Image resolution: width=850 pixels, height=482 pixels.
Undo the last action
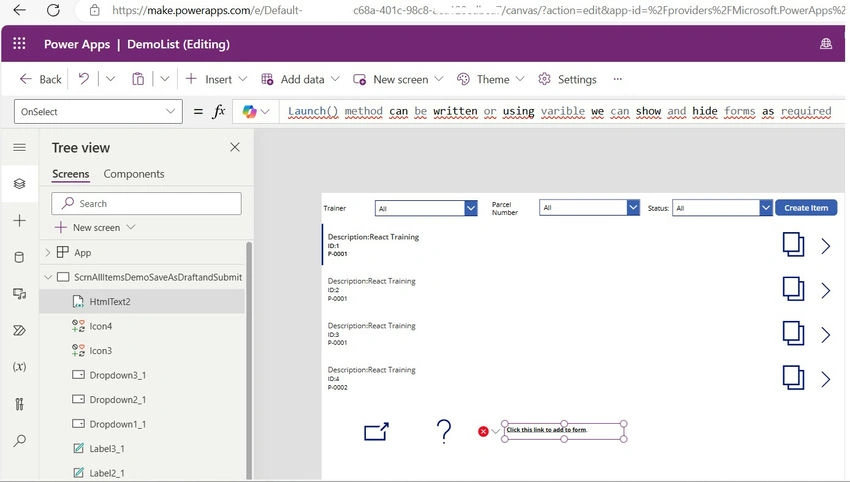83,79
